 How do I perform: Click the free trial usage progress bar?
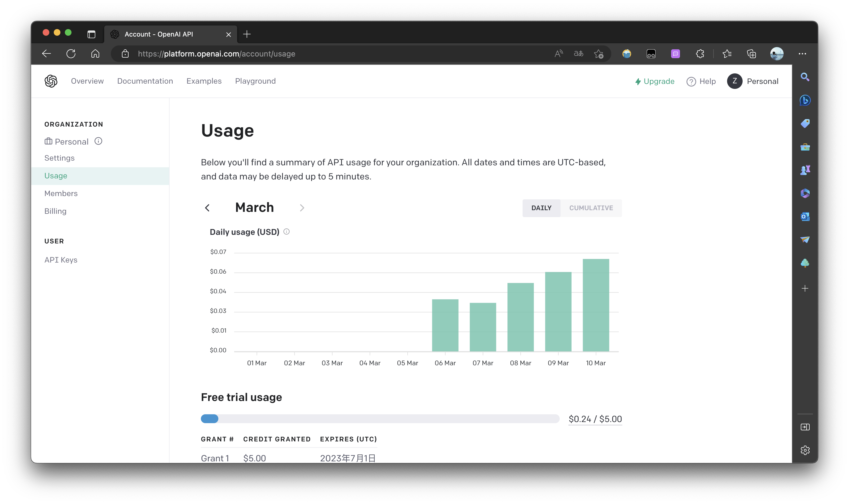pos(380,419)
